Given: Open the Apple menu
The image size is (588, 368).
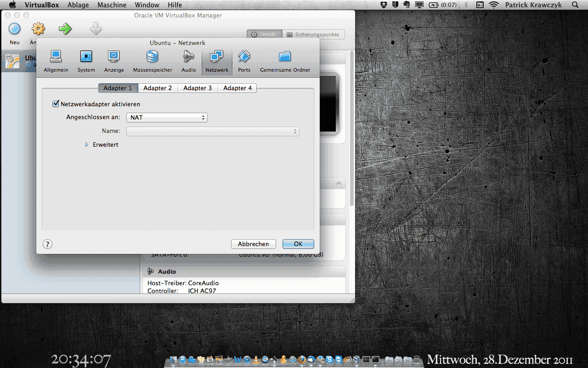Looking at the screenshot, I should click(x=12, y=5).
